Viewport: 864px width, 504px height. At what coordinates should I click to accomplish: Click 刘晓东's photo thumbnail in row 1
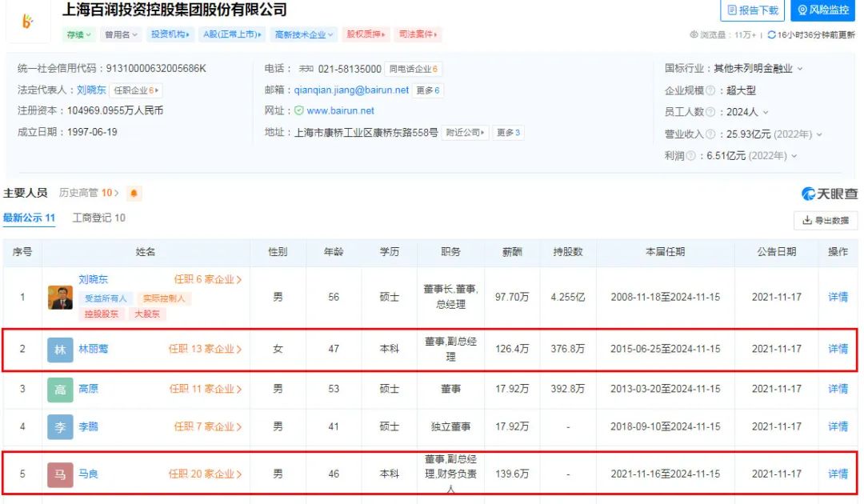click(60, 298)
